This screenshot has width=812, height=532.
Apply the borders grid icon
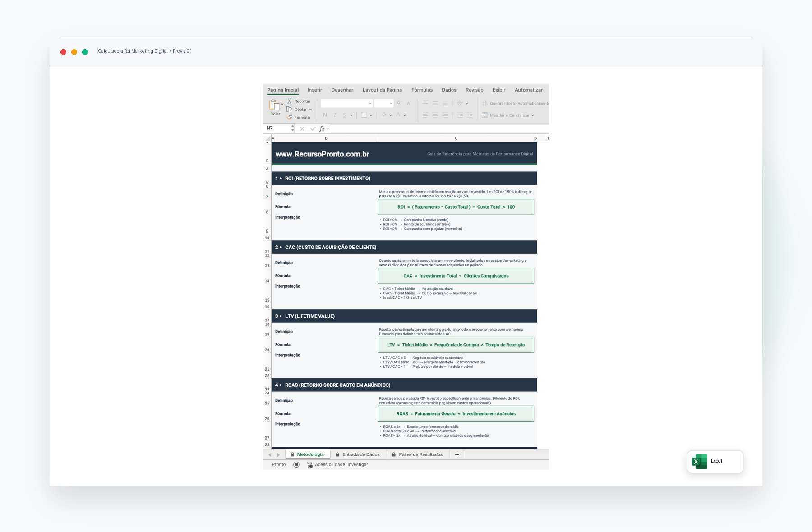[x=364, y=115]
